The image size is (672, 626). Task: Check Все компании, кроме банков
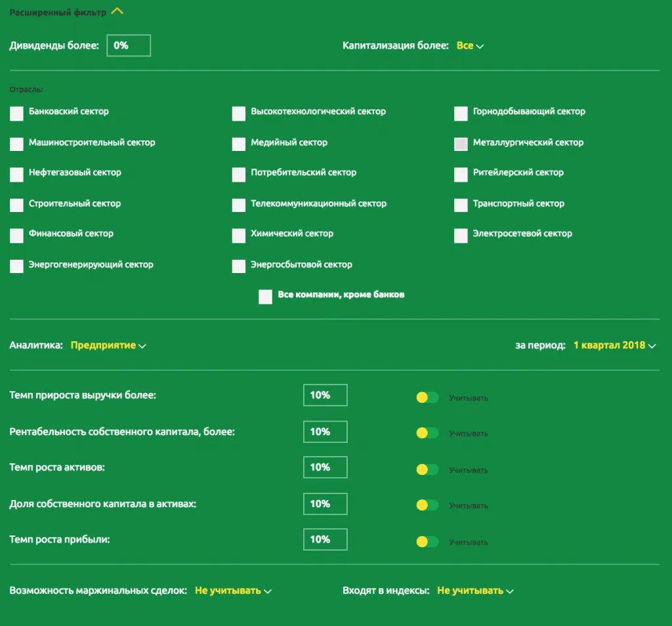(x=265, y=297)
